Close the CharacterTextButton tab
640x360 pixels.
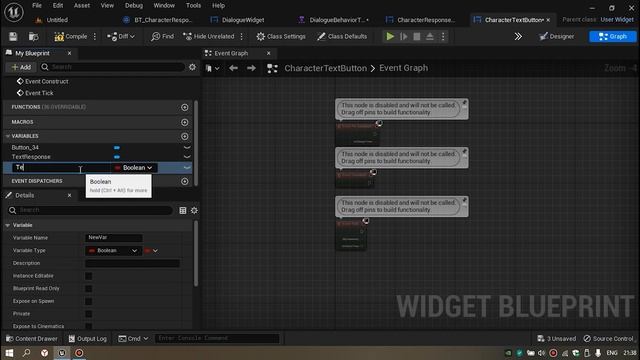coord(548,20)
